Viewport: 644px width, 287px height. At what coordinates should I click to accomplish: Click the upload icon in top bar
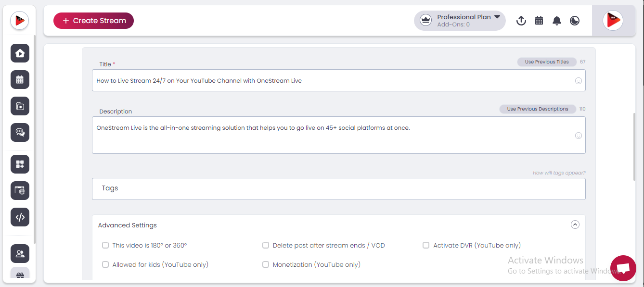tap(521, 21)
